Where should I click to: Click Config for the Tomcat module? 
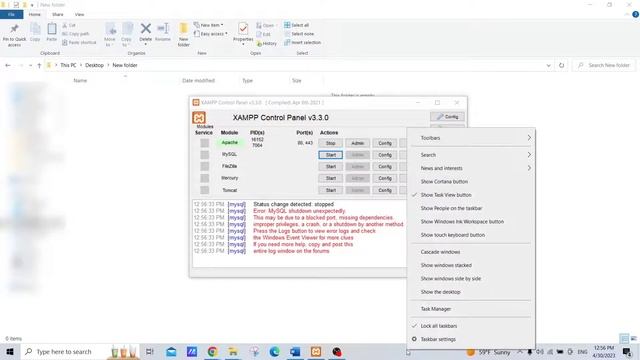384,190
